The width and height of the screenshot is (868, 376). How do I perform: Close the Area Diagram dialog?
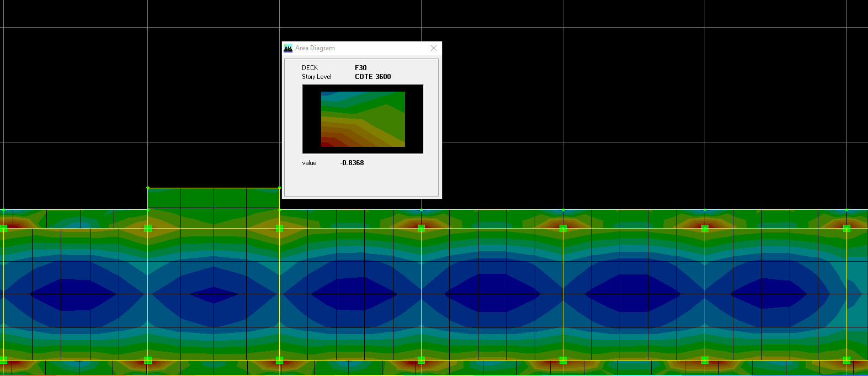(433, 48)
